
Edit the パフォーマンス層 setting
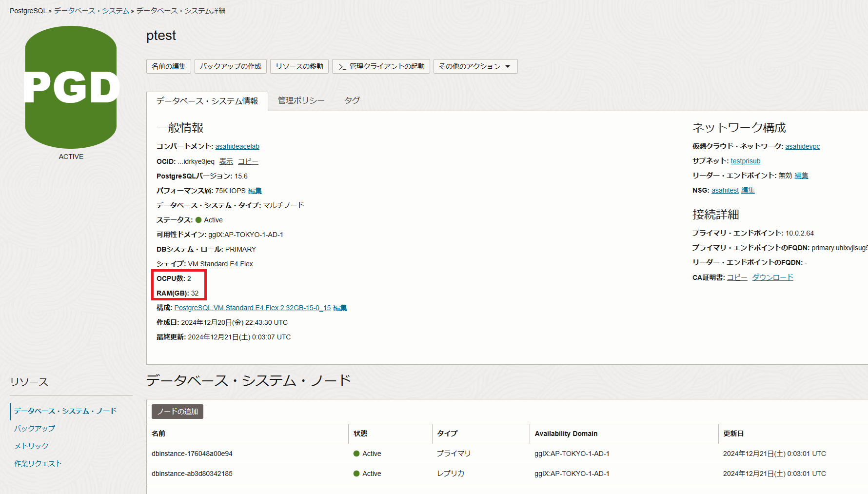coord(255,191)
